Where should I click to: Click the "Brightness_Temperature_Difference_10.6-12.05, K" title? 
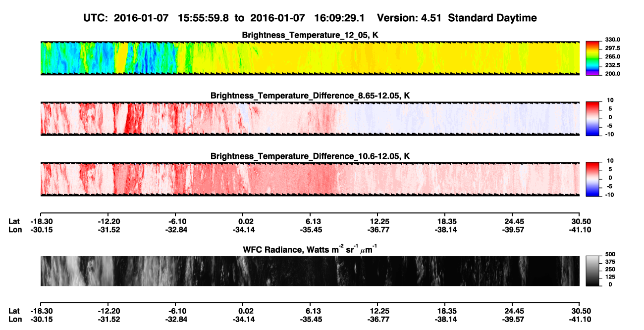click(x=310, y=156)
